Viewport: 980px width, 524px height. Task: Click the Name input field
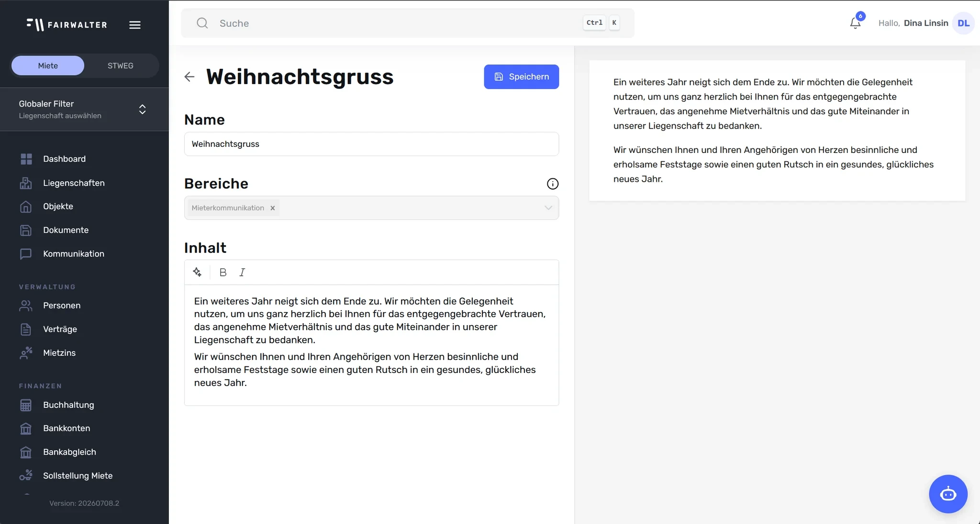[x=371, y=144]
